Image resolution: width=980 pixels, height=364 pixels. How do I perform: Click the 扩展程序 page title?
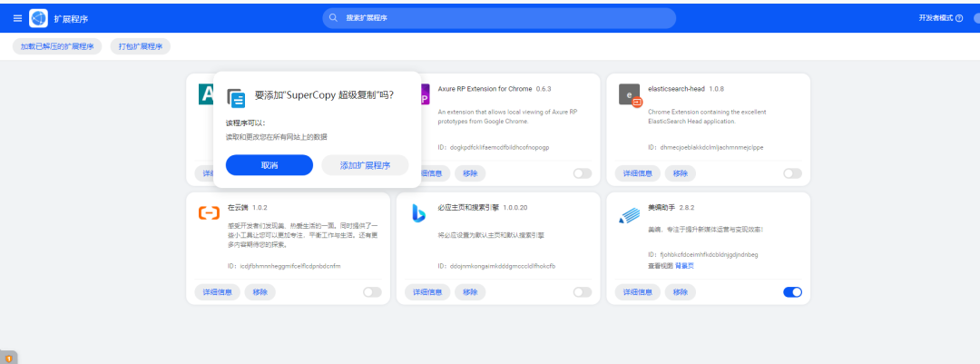(x=71, y=19)
